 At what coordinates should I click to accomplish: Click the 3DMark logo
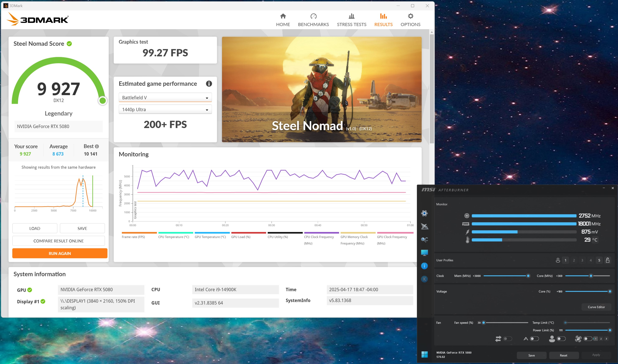pyautogui.click(x=38, y=19)
